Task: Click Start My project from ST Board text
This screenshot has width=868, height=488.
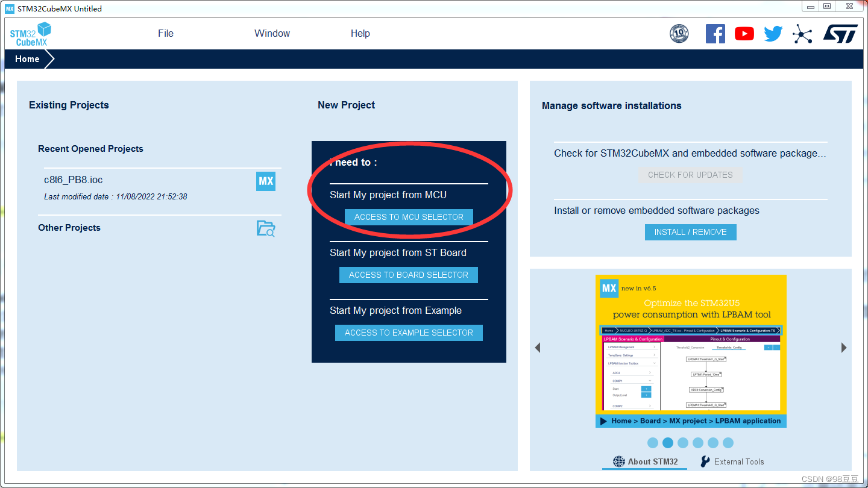Action: (398, 253)
